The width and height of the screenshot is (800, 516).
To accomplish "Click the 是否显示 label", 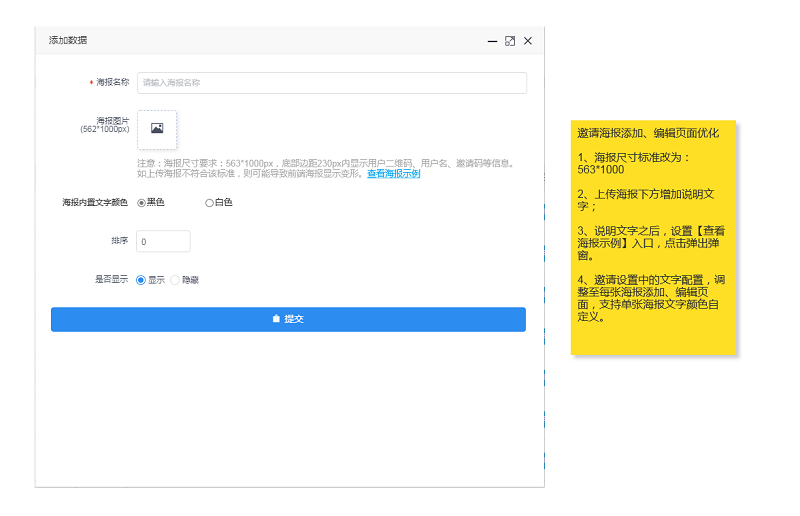I will pyautogui.click(x=111, y=279).
